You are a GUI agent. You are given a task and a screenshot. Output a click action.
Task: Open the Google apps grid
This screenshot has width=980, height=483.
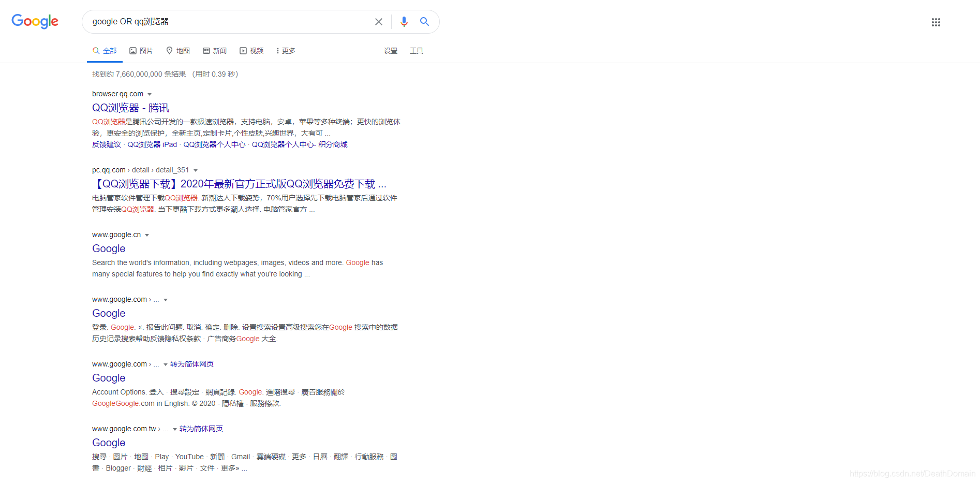(x=936, y=22)
